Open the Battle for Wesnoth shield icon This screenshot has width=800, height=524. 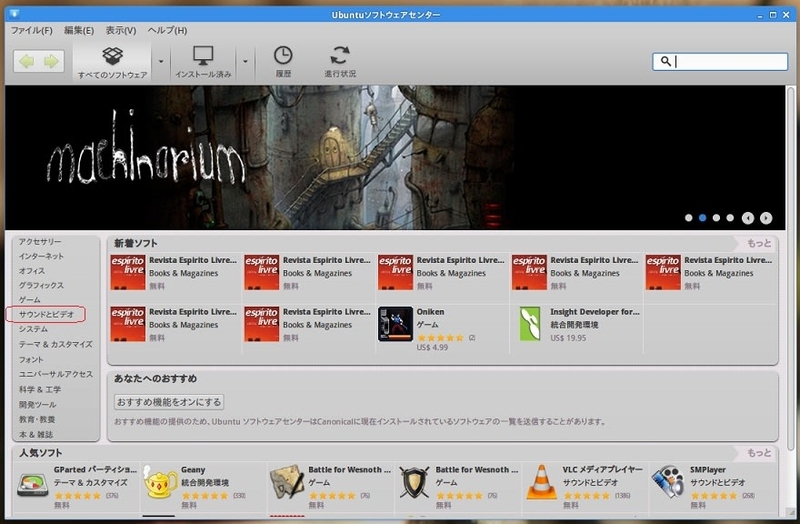pos(414,482)
